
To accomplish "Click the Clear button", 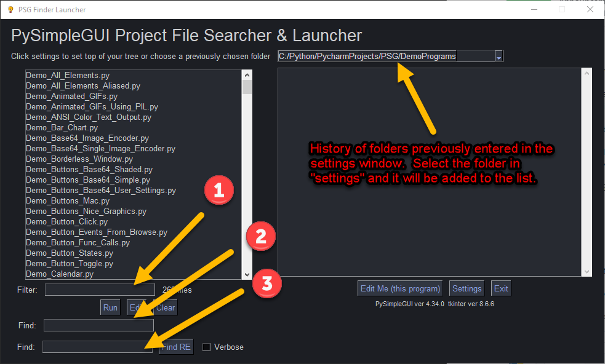I will (x=166, y=307).
